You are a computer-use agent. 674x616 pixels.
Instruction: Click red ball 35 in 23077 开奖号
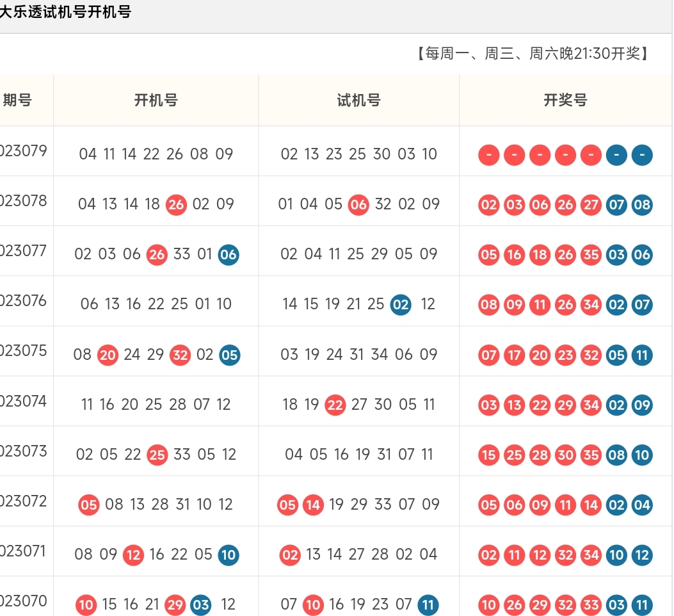click(591, 255)
